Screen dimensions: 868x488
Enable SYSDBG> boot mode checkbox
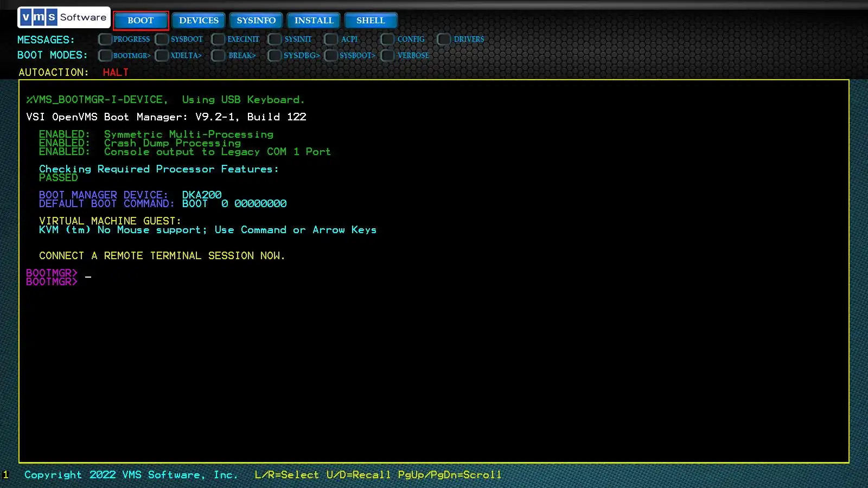(x=275, y=55)
